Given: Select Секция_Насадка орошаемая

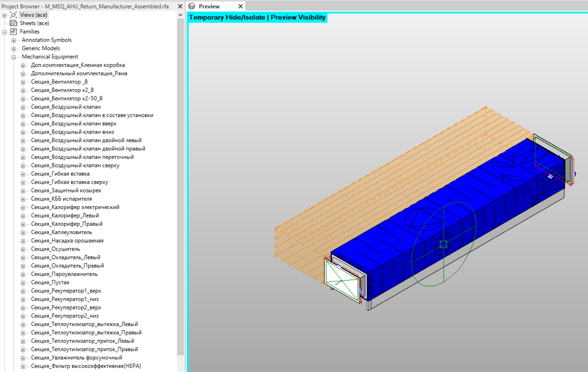Looking at the screenshot, I should [x=67, y=240].
